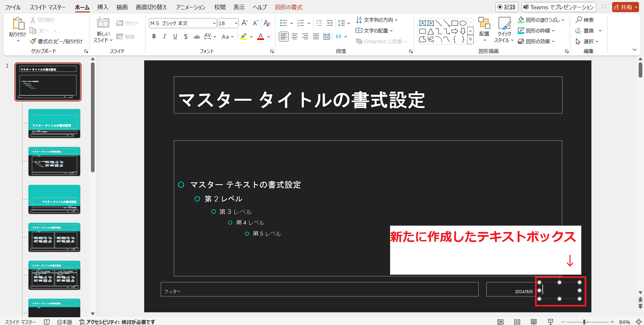Toggle Strikethrough formatting

(x=197, y=37)
